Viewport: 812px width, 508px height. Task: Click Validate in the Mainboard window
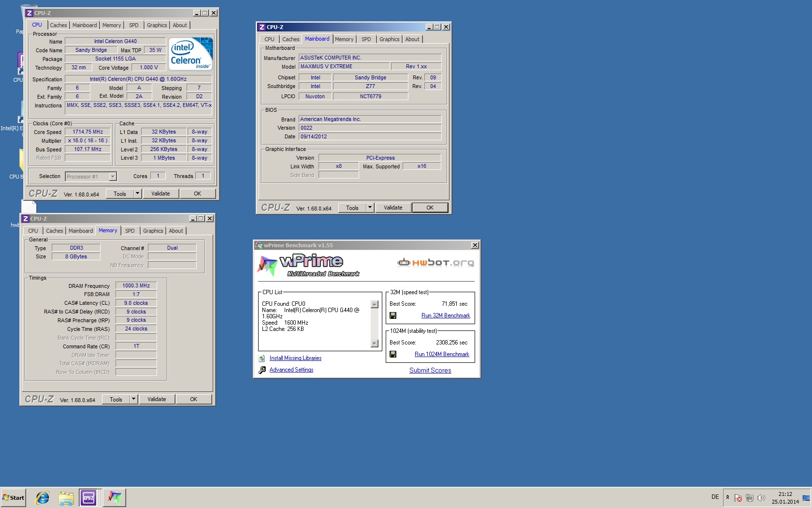393,208
